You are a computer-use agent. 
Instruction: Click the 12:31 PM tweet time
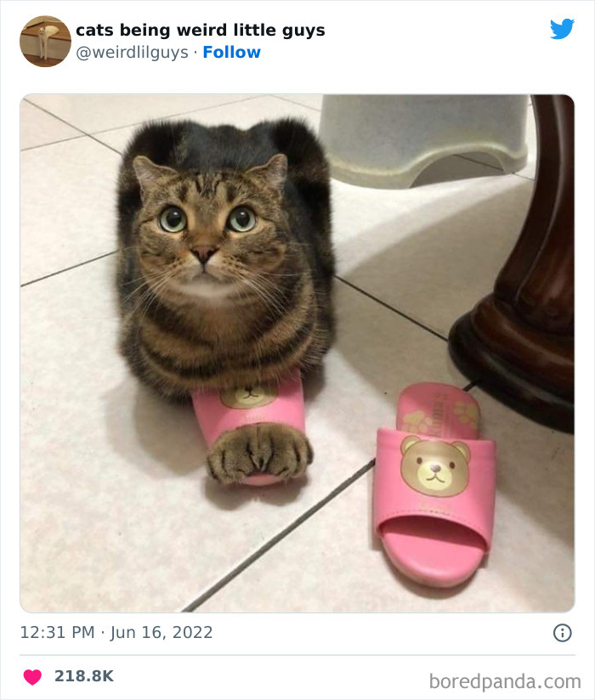point(58,633)
